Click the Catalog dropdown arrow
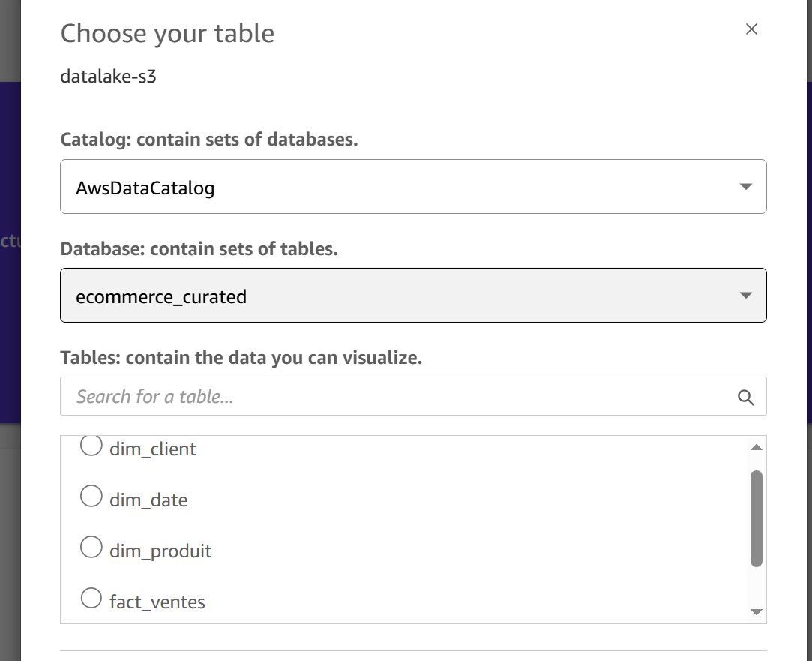This screenshot has width=812, height=661. (x=746, y=187)
